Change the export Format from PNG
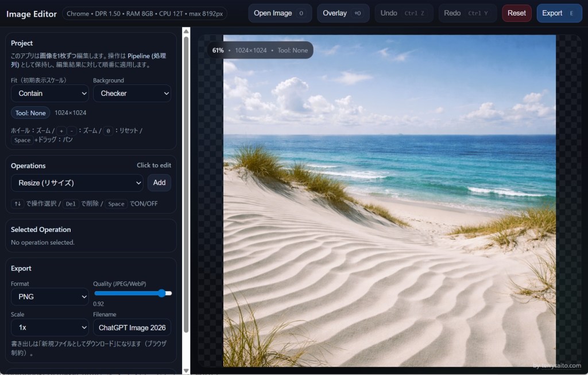The height and width of the screenshot is (375, 588). pos(50,296)
